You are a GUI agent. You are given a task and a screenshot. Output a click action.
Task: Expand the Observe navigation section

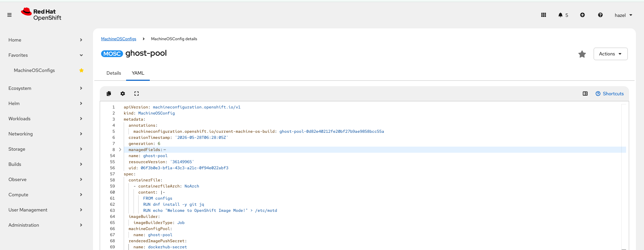(x=46, y=179)
